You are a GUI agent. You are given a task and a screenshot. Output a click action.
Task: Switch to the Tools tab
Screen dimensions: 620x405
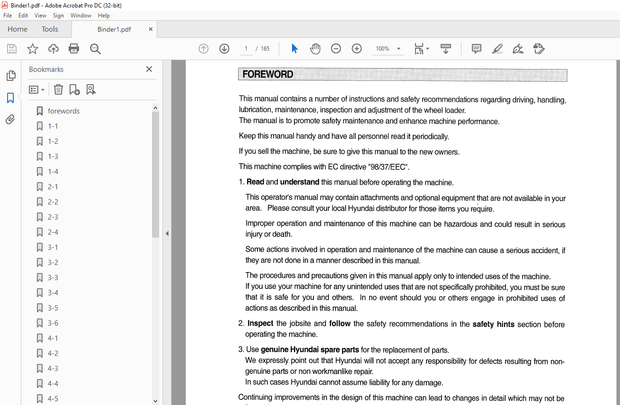click(50, 29)
